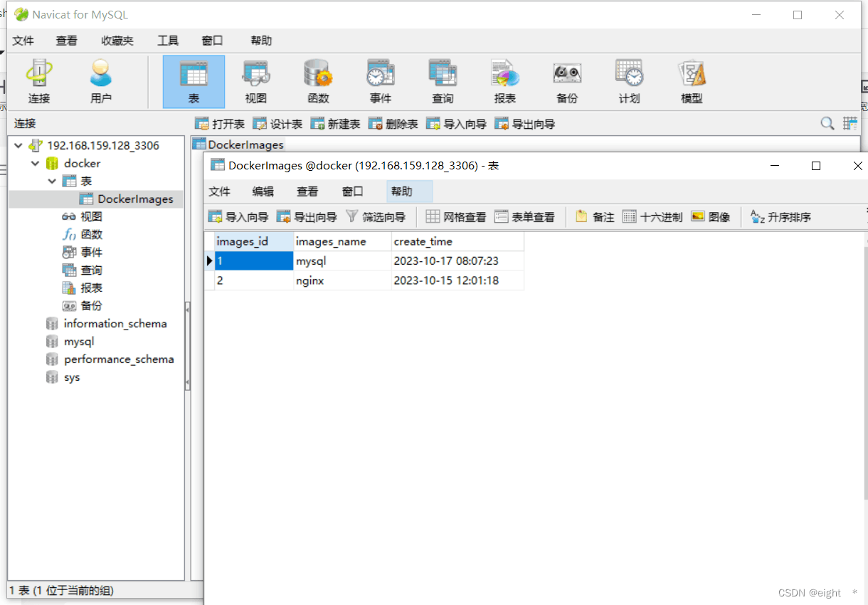This screenshot has width=868, height=605.
Task: Open main window 文件 menu
Action: 23,41
